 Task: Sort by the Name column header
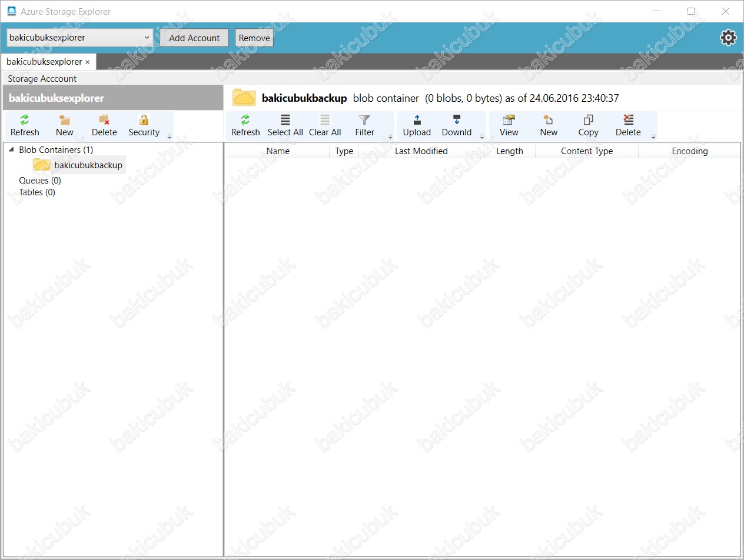click(278, 151)
